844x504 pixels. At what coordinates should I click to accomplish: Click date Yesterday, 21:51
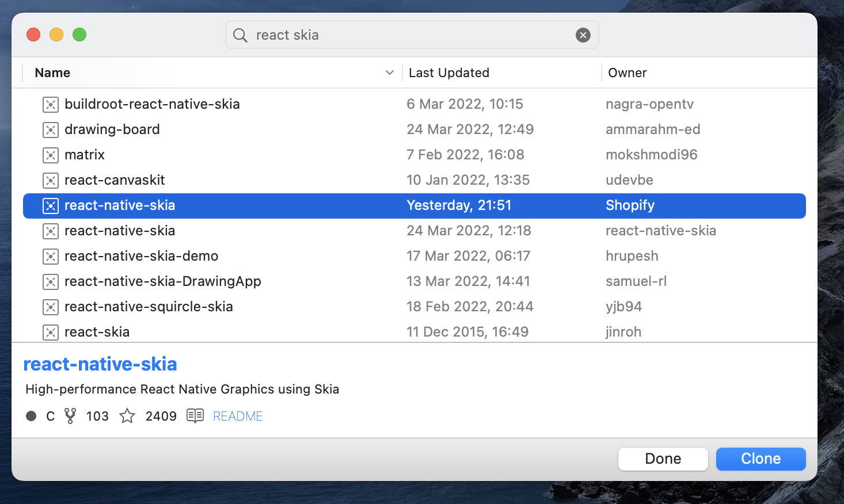[x=459, y=206]
